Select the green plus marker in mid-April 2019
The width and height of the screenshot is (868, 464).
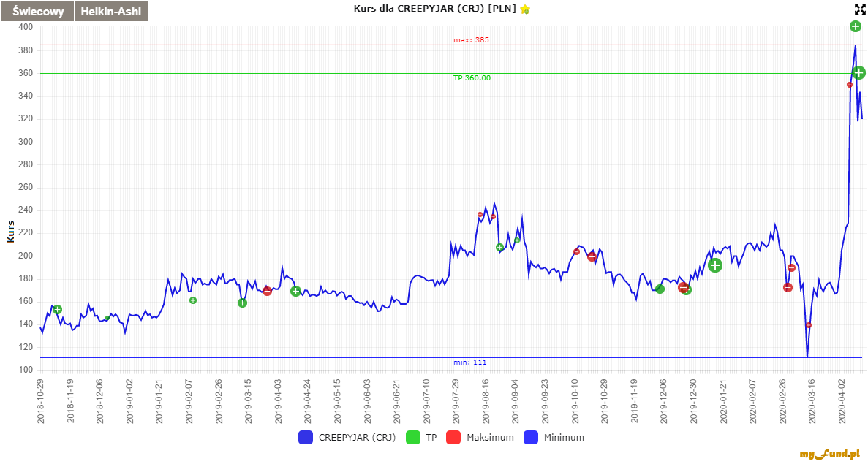pyautogui.click(x=295, y=291)
